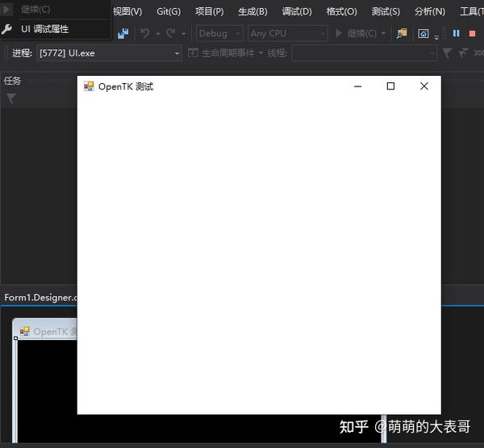Click the thread filter funnel icon in debug toolbar
The width and height of the screenshot is (484, 448).
[x=447, y=53]
